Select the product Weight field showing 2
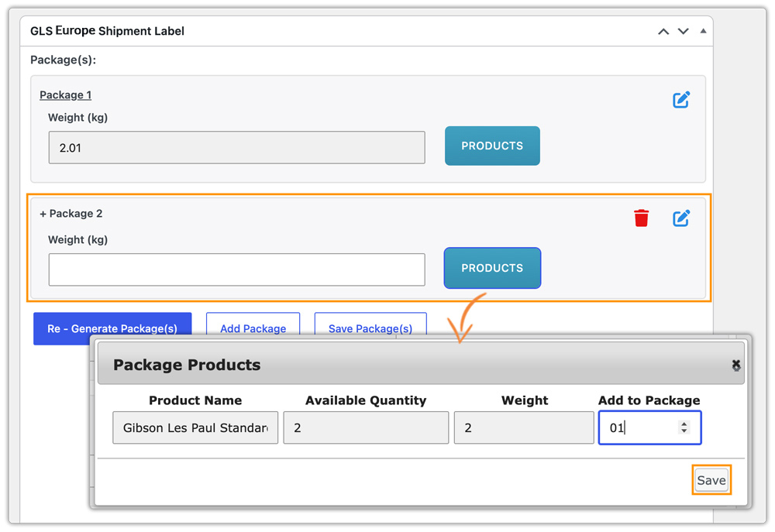This screenshot has width=775, height=532. 524,427
